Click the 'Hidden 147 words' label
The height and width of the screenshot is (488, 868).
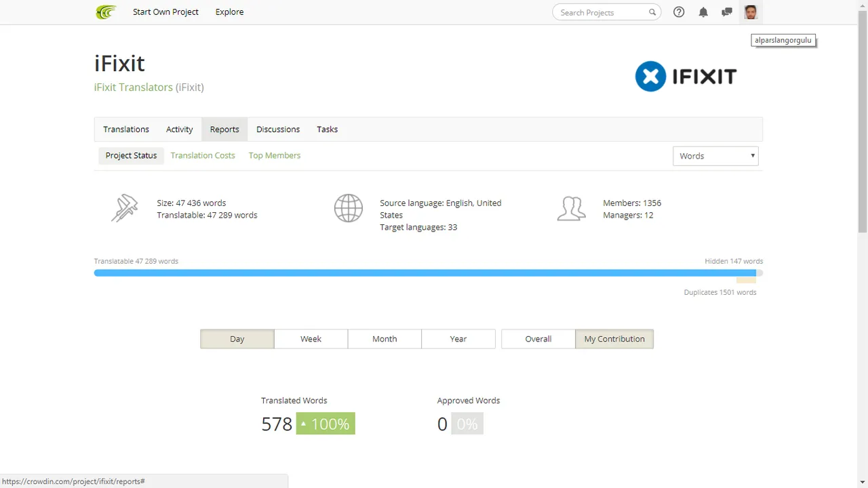734,261
